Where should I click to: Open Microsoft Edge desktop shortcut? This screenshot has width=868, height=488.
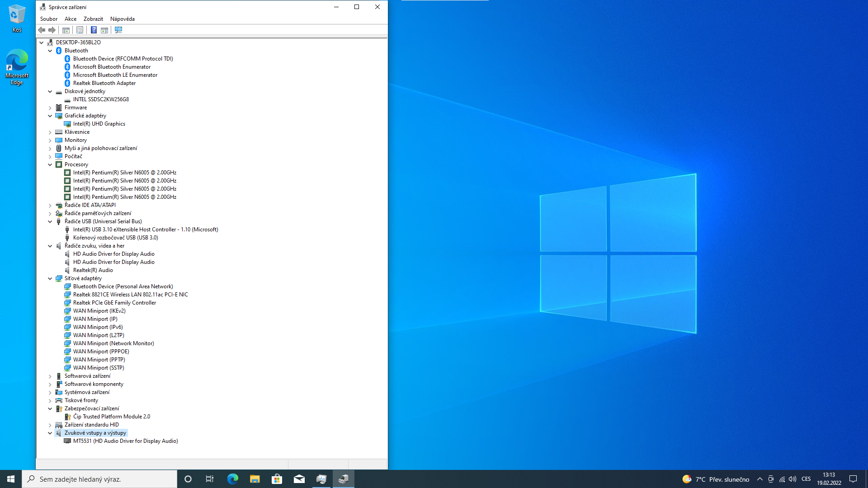pos(17,67)
